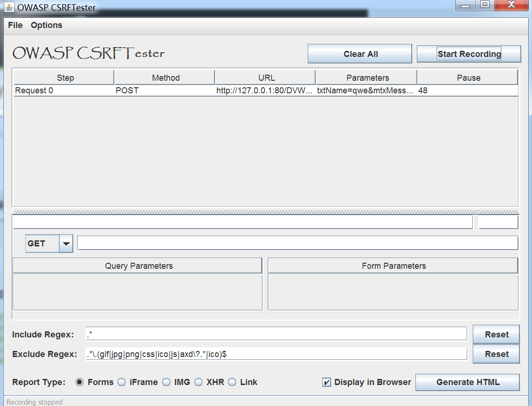Click into the Include Regex field
The image size is (532, 406).
coord(276,334)
